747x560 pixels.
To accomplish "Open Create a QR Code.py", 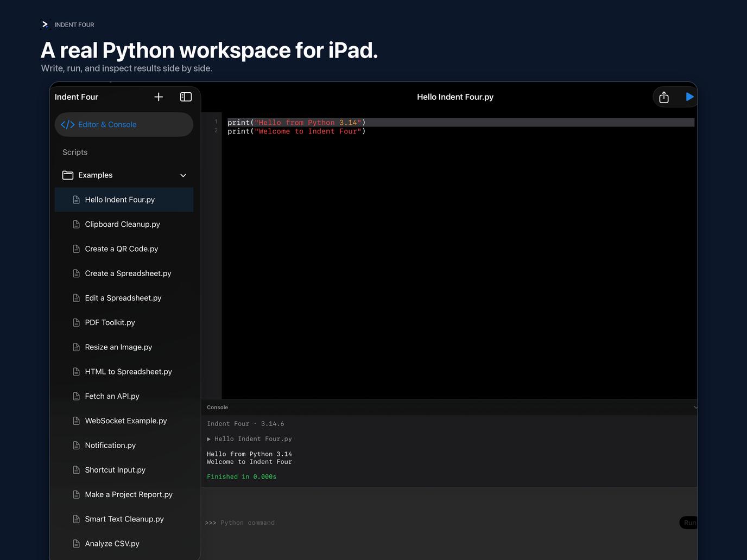I will coord(124,249).
